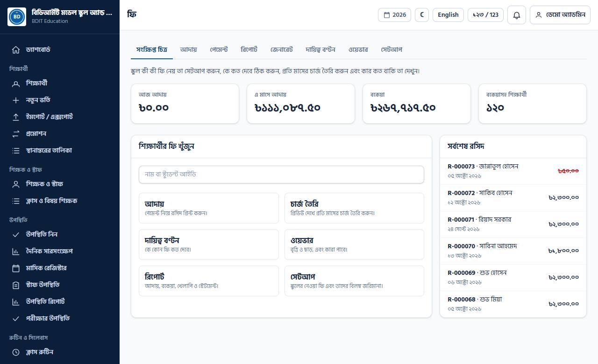Click the person icon for শিক্ষক ও স্টাফ

pyautogui.click(x=16, y=184)
